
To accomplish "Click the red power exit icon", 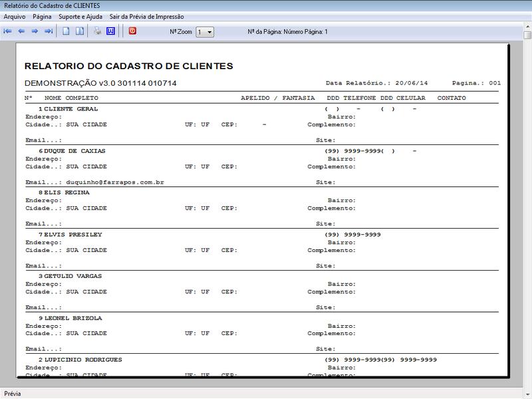I will [x=132, y=31].
